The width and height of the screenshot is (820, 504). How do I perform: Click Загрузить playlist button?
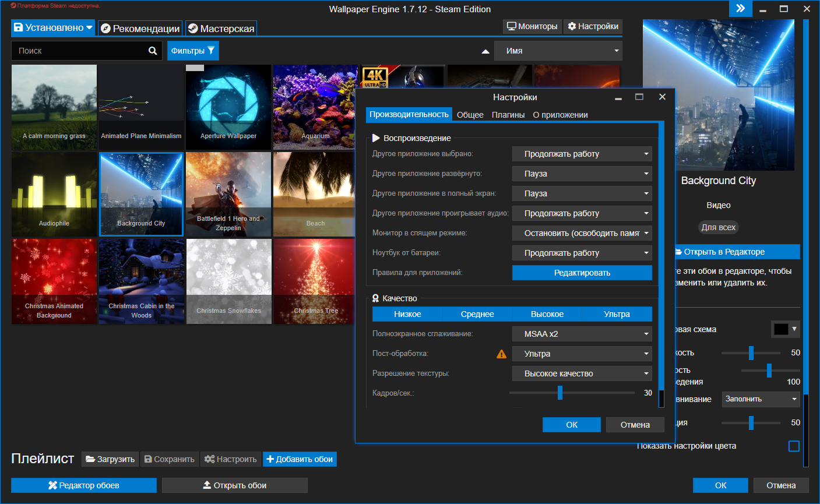(110, 459)
